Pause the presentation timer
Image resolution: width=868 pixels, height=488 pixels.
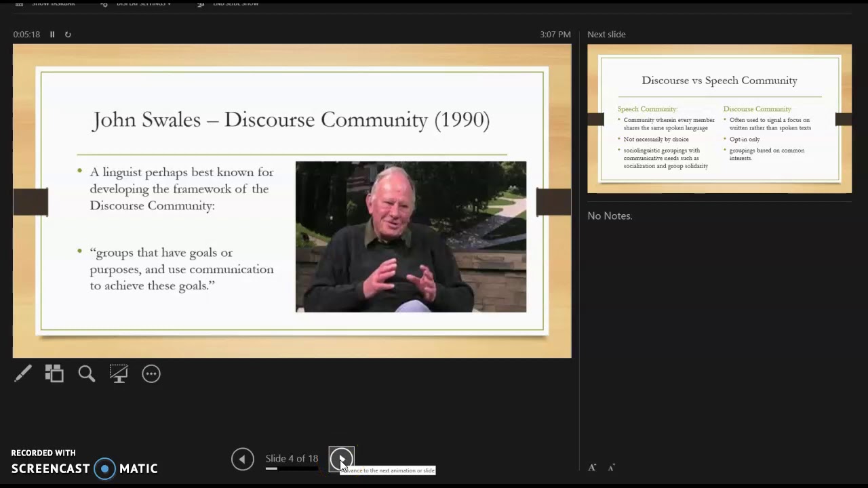[x=52, y=35]
